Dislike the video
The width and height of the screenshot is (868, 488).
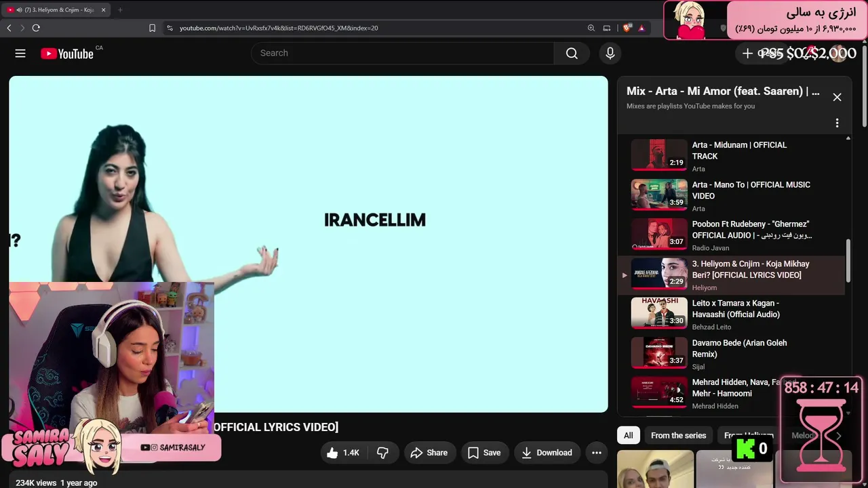pos(382,453)
